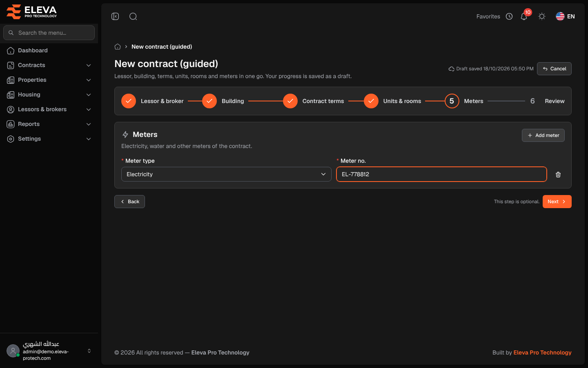Screen dimensions: 588x368
Task: Focus the Meter no. input field
Action: pyautogui.click(x=441, y=174)
